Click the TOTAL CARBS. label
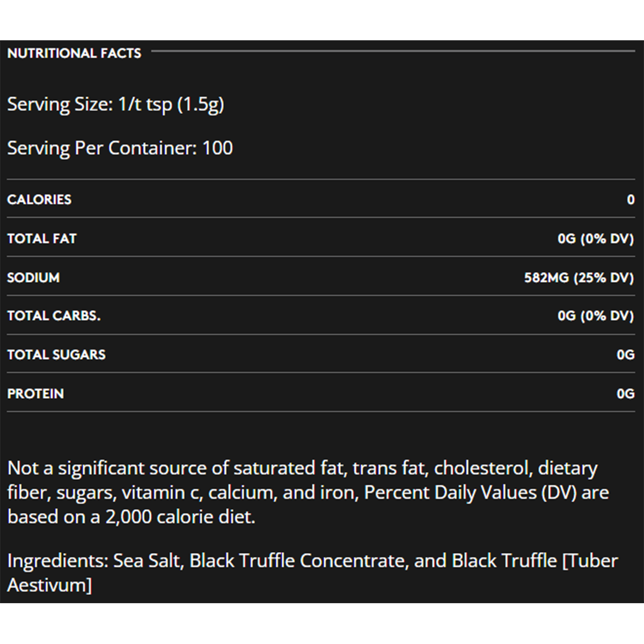644x644 pixels. point(54,316)
